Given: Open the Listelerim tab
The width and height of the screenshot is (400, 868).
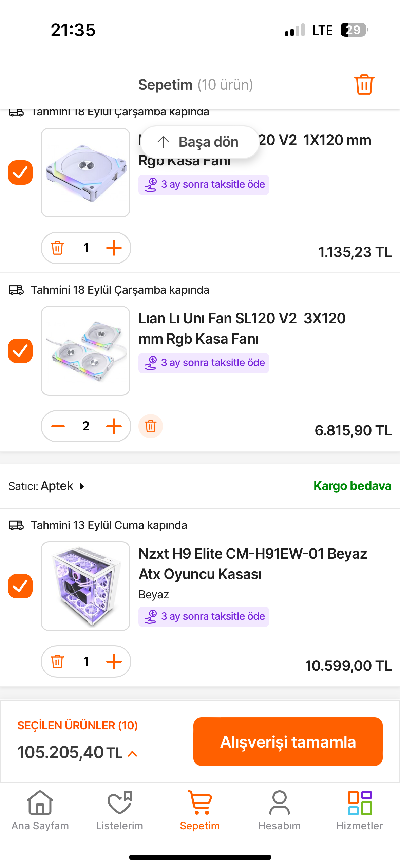Looking at the screenshot, I should tap(120, 810).
